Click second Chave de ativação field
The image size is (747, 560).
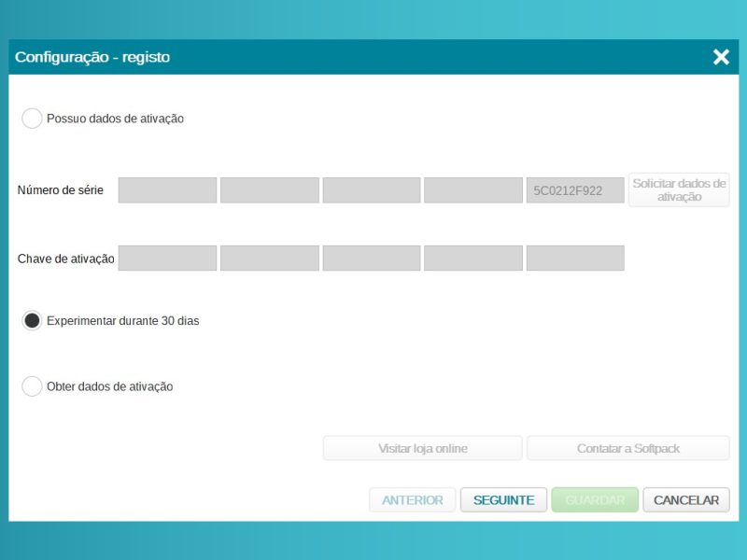[x=270, y=259]
